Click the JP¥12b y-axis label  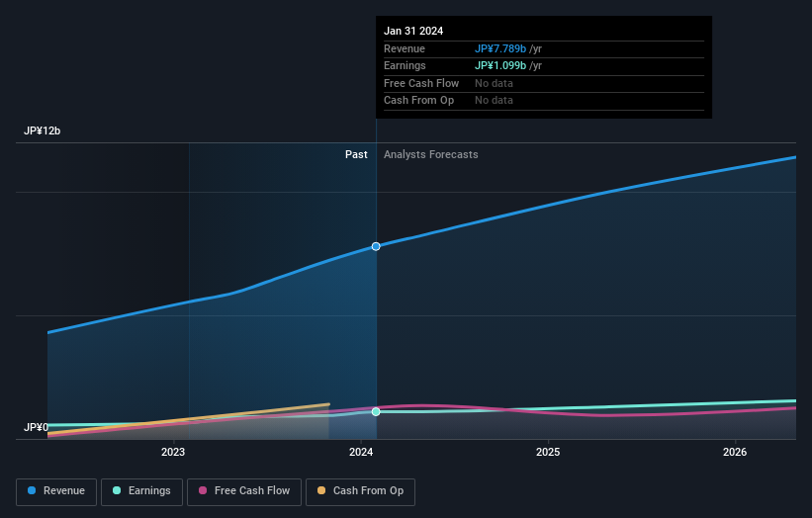(42, 130)
